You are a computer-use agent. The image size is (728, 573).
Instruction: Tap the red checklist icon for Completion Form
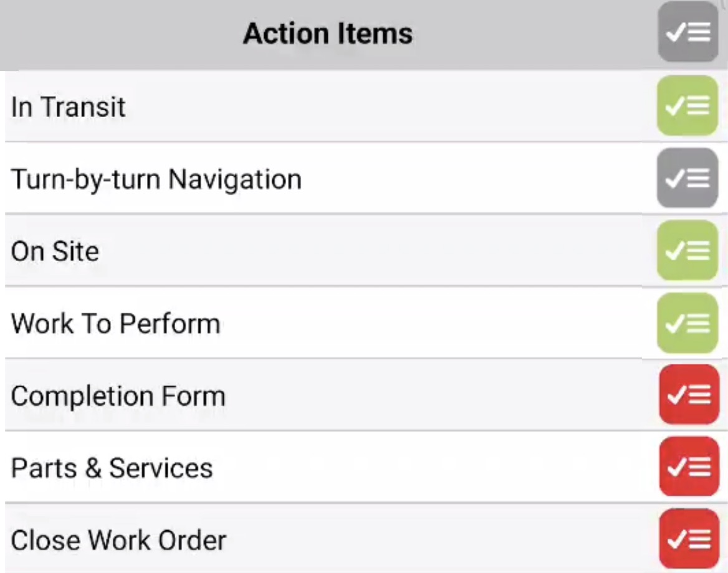pos(689,395)
